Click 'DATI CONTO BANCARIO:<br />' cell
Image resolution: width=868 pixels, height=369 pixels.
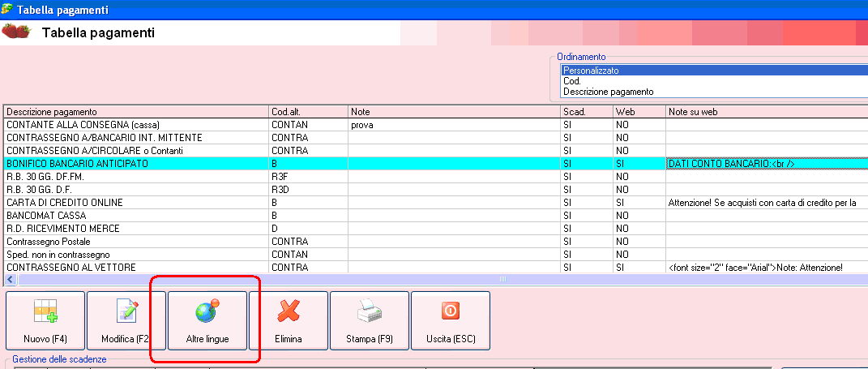(x=768, y=164)
